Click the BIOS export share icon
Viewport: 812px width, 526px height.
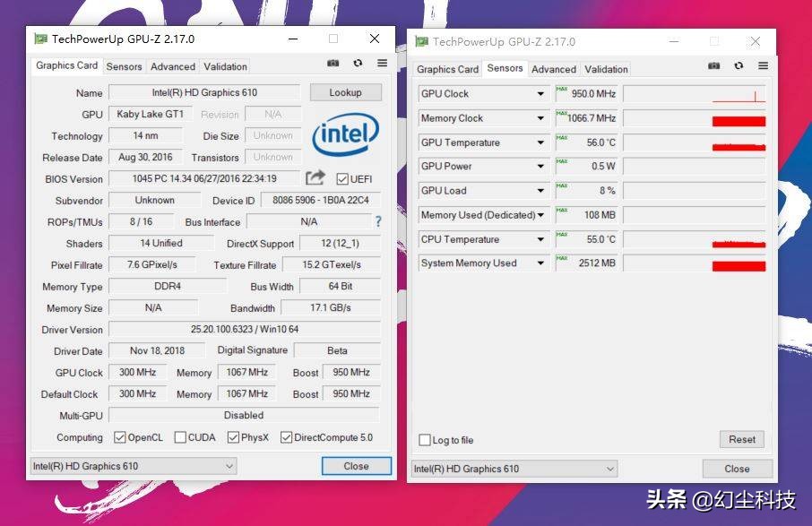click(315, 177)
